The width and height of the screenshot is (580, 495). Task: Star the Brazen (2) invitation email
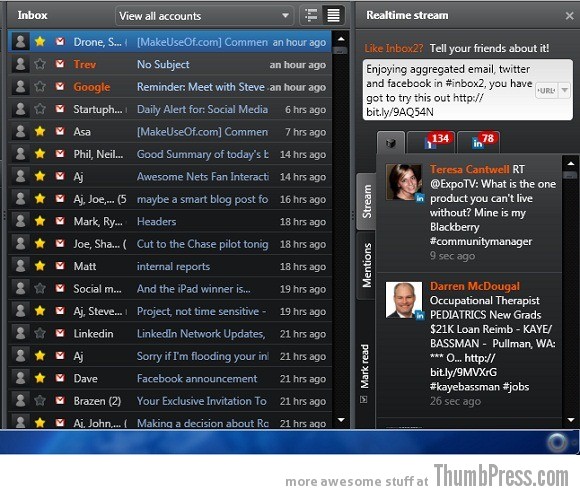tap(40, 401)
